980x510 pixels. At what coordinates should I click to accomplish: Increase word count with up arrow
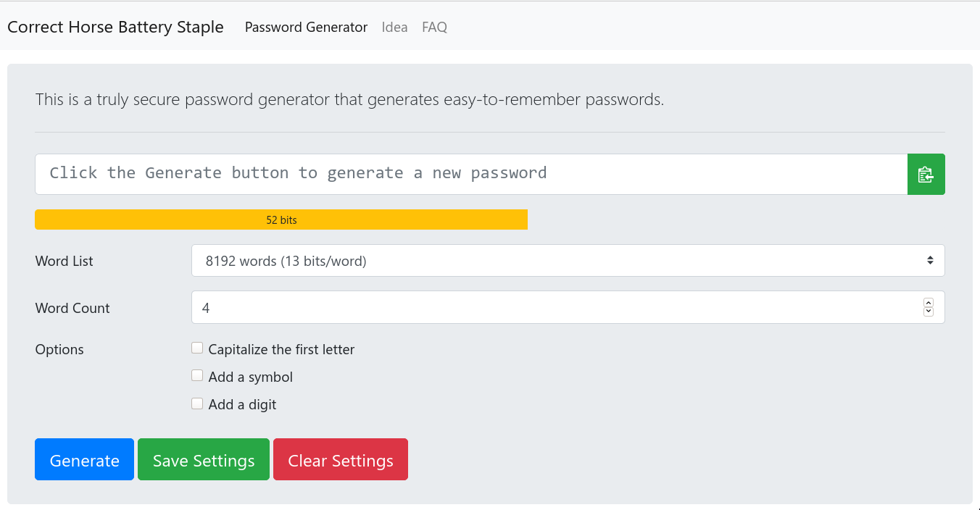tap(929, 303)
